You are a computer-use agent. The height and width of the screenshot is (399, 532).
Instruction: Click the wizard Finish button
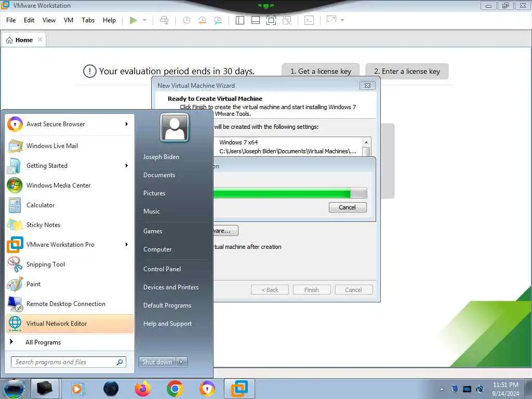(312, 290)
